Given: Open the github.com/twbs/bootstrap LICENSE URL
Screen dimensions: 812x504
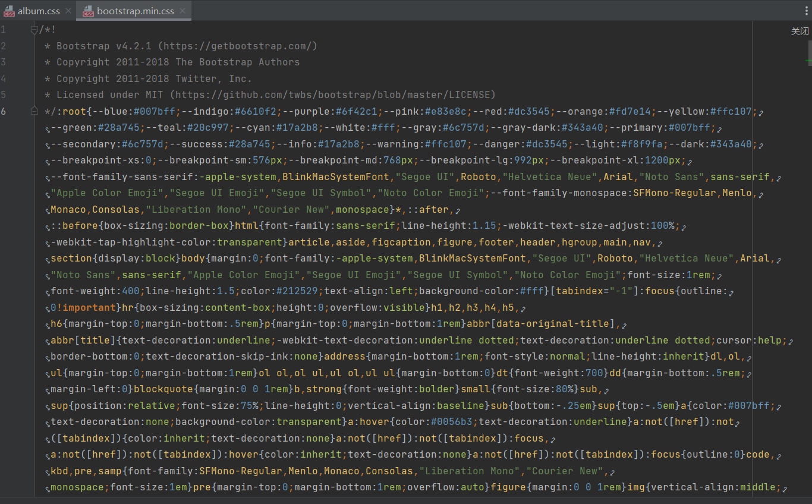Looking at the screenshot, I should coord(333,94).
